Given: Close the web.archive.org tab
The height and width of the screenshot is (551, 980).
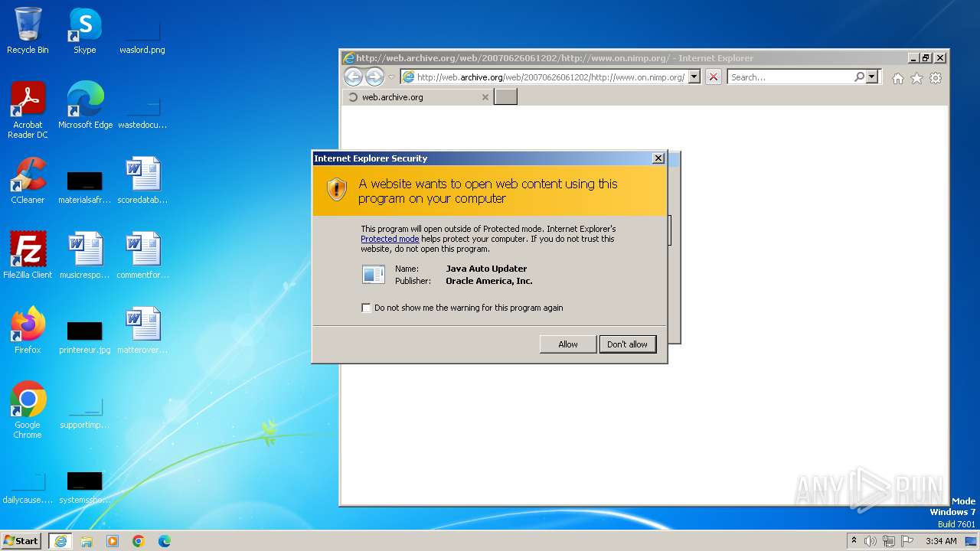Looking at the screenshot, I should coord(485,97).
